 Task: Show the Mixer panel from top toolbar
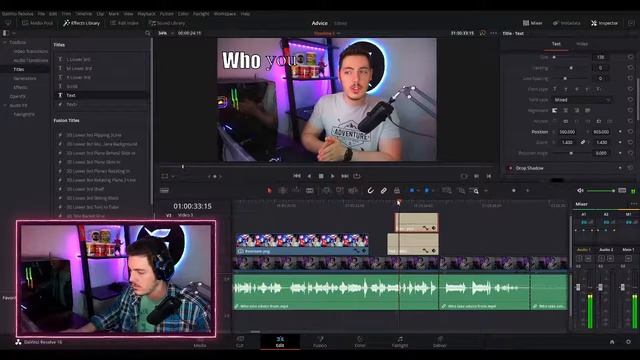click(533, 23)
